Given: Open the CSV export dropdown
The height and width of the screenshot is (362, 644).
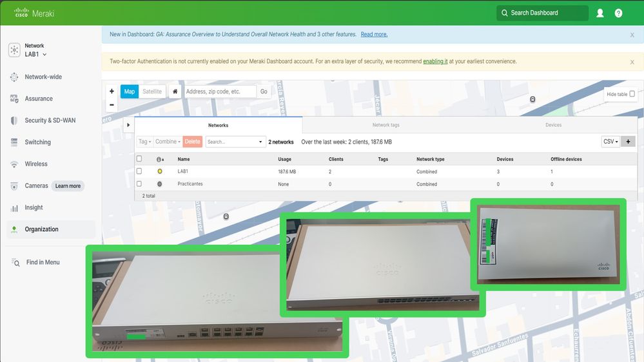Looking at the screenshot, I should tap(610, 142).
